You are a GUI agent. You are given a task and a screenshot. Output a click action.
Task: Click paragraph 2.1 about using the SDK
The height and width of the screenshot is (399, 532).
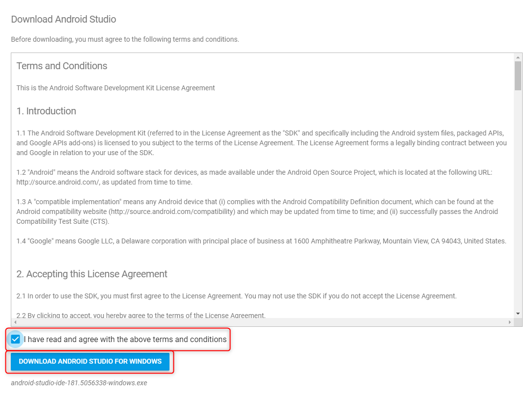tap(236, 296)
